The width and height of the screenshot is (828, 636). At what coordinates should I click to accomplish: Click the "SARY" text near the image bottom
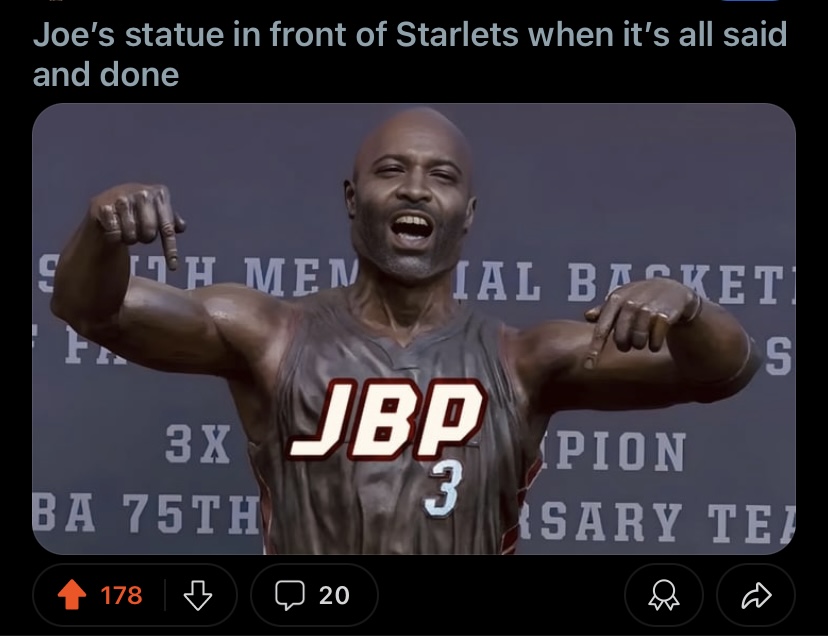tap(599, 521)
